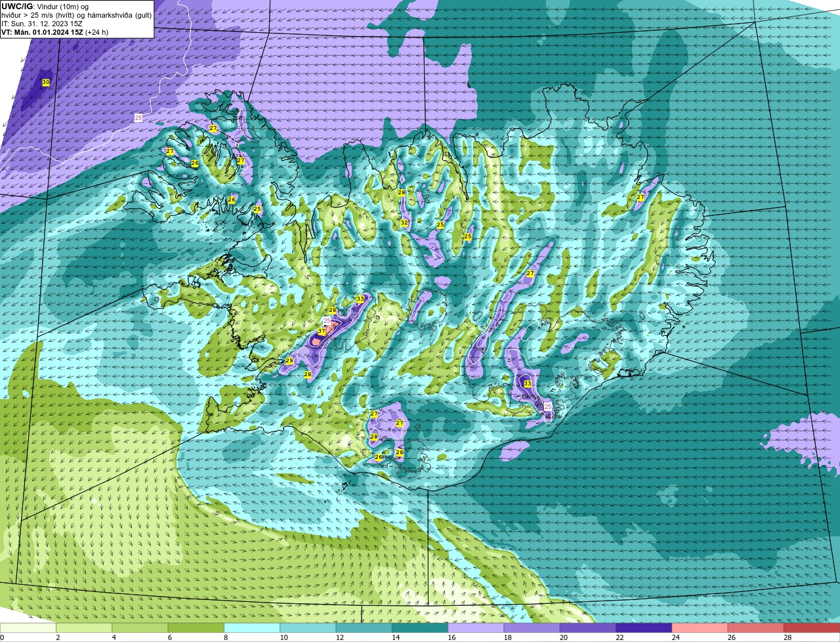Click the number 4 on the legend scale
Screen dimensions: 840x642
tap(114, 637)
